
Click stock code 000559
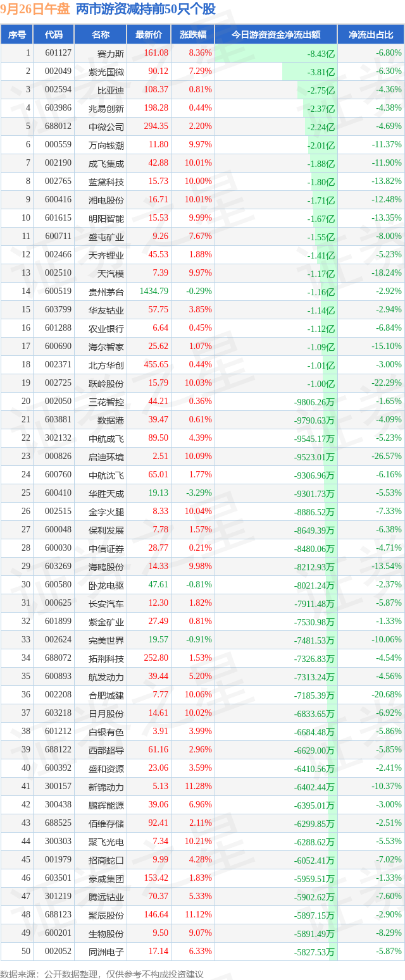tap(59, 145)
